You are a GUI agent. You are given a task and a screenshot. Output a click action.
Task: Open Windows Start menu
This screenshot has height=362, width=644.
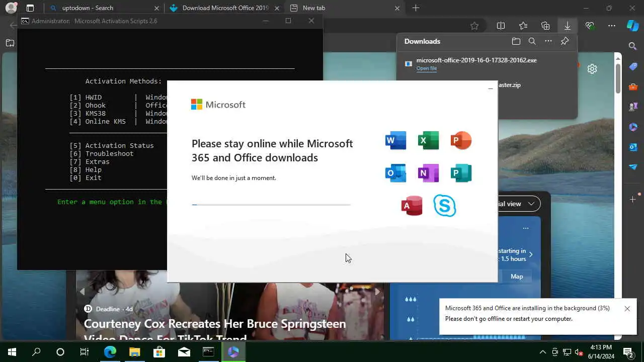pyautogui.click(x=12, y=352)
